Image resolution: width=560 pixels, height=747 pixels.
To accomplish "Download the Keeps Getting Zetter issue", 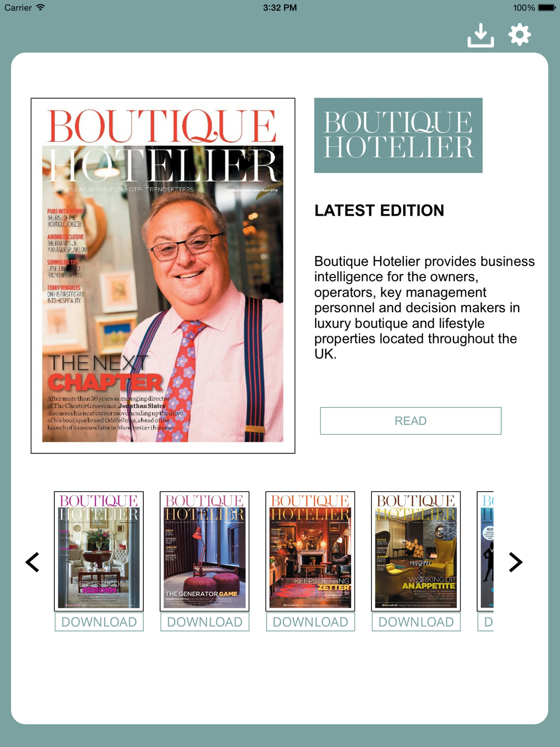I will pyautogui.click(x=310, y=622).
